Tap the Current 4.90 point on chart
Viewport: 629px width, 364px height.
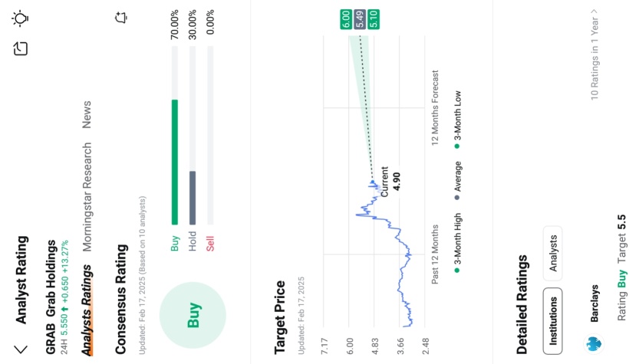click(372, 182)
